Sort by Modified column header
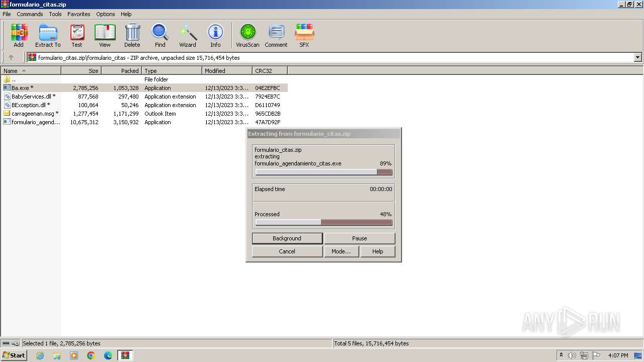 tap(227, 71)
